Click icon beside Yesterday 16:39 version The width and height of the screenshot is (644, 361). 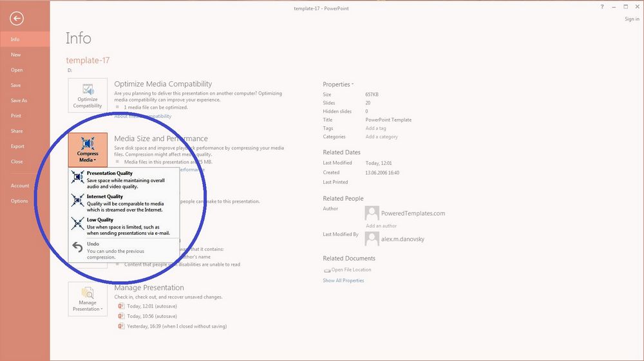click(x=121, y=326)
